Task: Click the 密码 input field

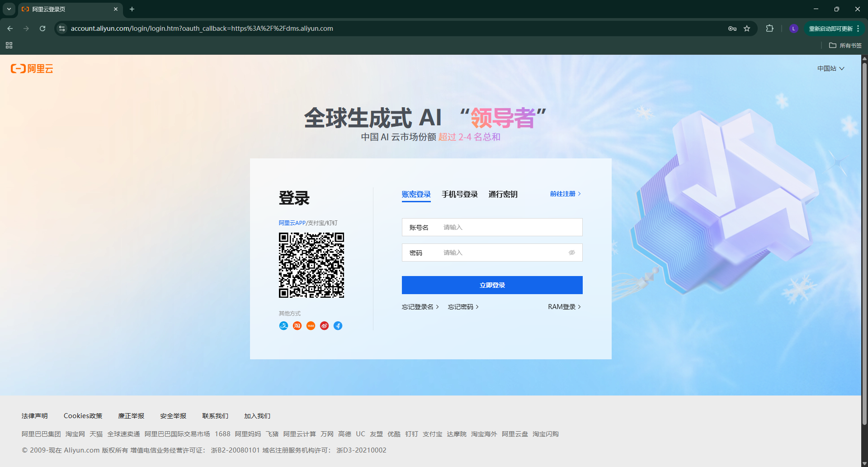Action: click(492, 253)
